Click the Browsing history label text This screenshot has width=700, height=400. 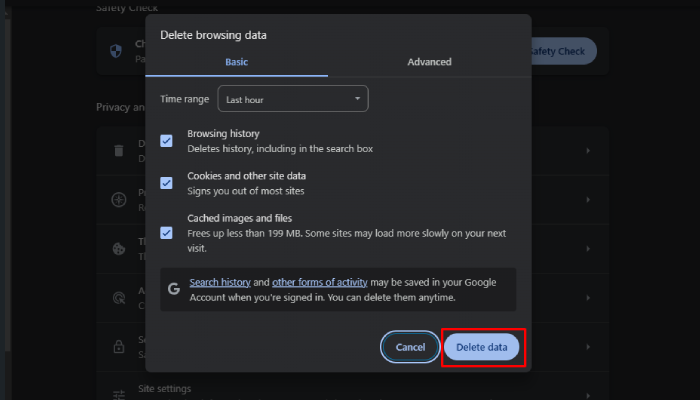223,133
